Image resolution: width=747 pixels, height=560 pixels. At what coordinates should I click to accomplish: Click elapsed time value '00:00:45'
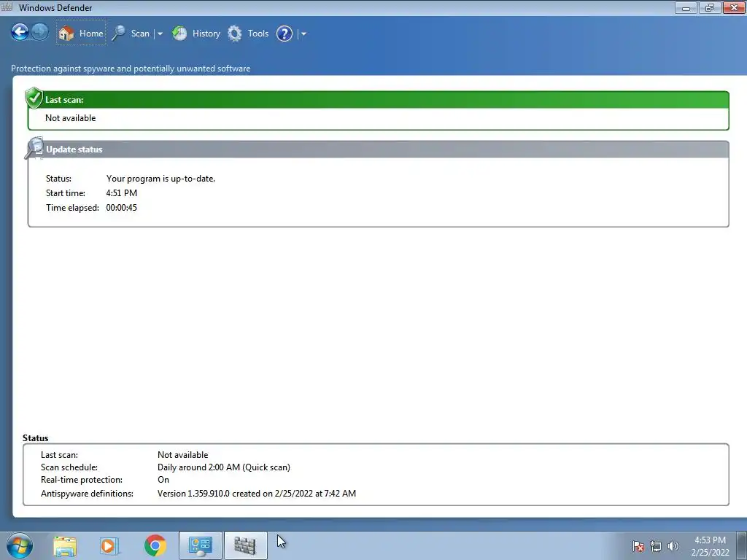coord(122,208)
